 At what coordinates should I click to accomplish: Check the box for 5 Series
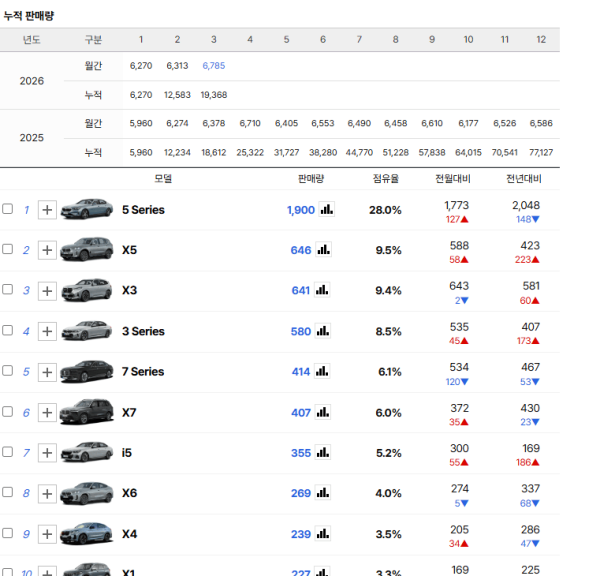[x=8, y=210]
